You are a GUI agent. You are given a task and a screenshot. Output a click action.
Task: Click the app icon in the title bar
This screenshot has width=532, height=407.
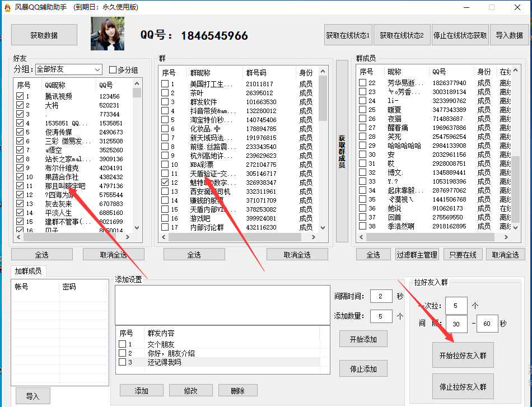click(7, 7)
